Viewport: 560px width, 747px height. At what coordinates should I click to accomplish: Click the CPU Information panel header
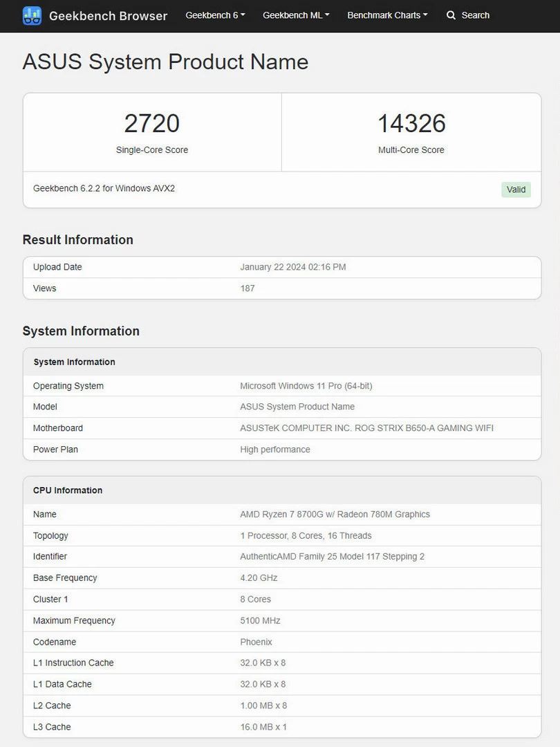(68, 490)
